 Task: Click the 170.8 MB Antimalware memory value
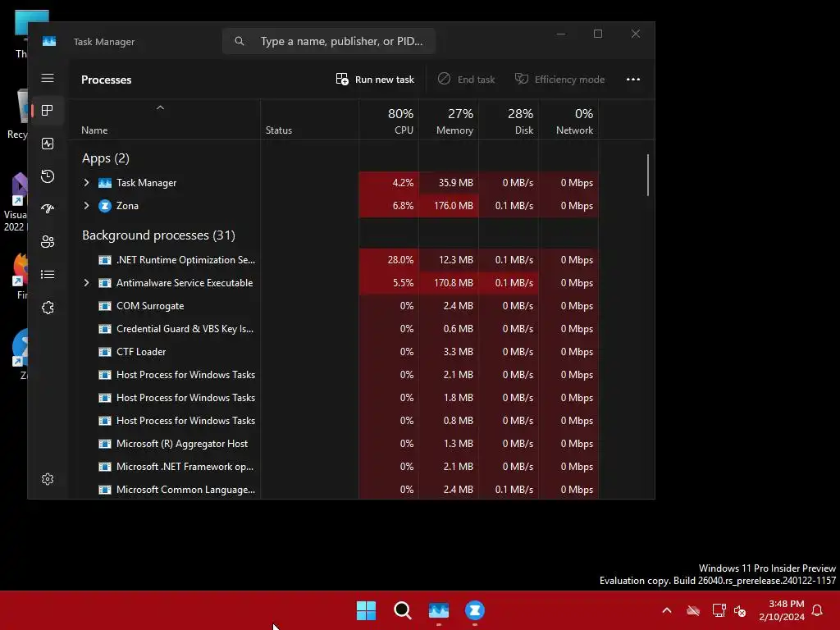453,283
